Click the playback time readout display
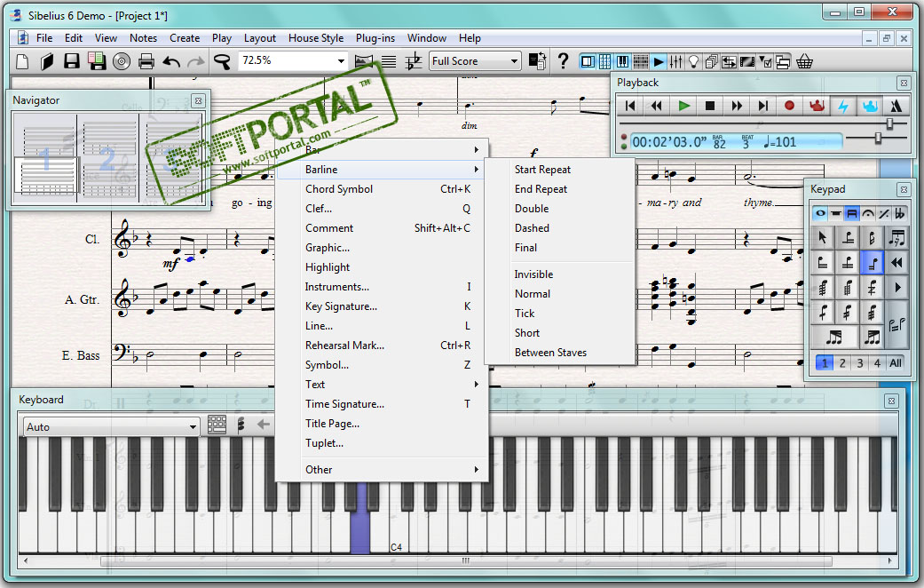 pos(736,141)
